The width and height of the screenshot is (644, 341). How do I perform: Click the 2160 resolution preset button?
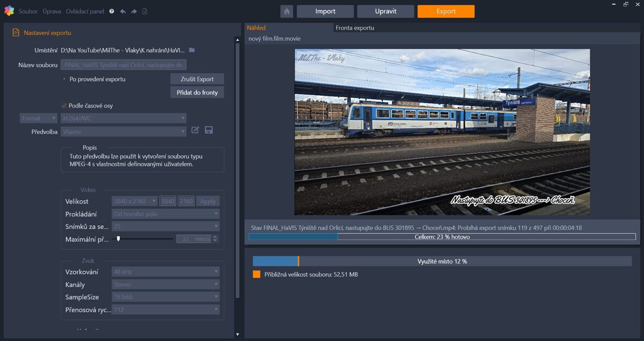coord(186,201)
